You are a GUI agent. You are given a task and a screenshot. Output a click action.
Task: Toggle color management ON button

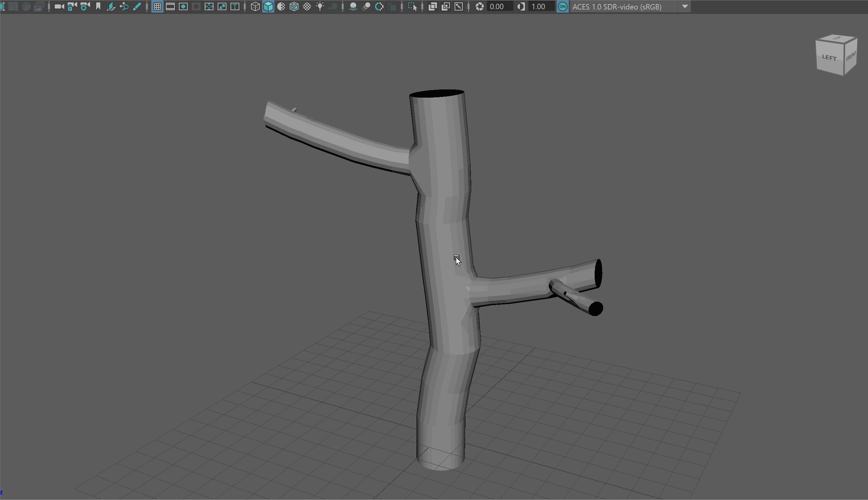[x=562, y=6]
